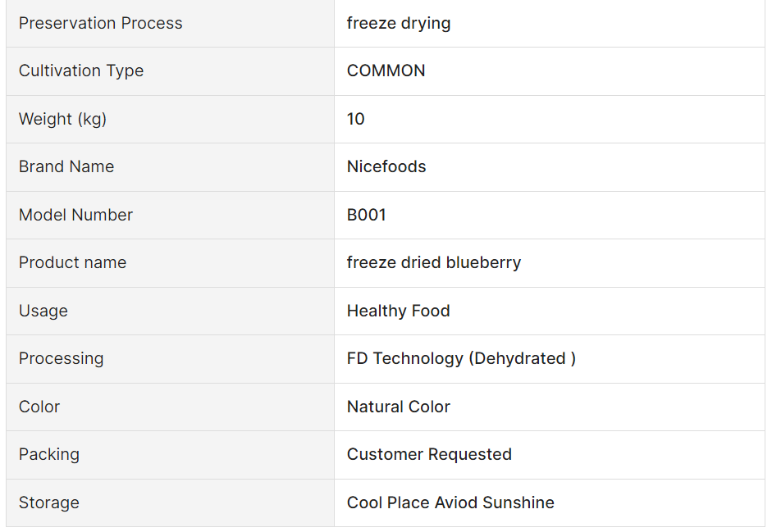The image size is (772, 532).
Task: Click the Cool Place Aviod Sunshine text
Action: point(450,502)
